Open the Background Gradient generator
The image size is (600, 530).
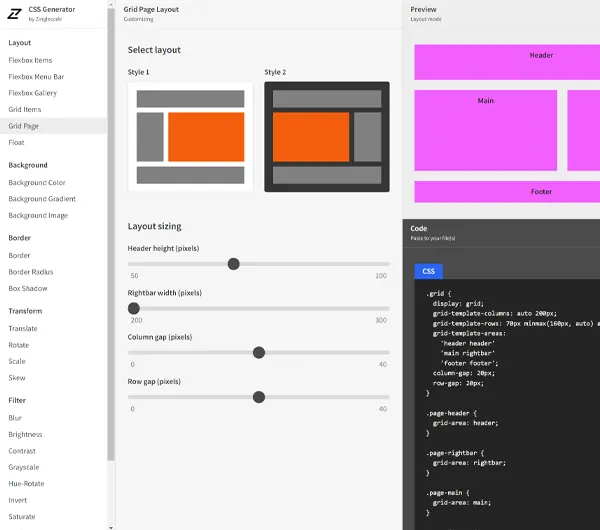pos(42,199)
